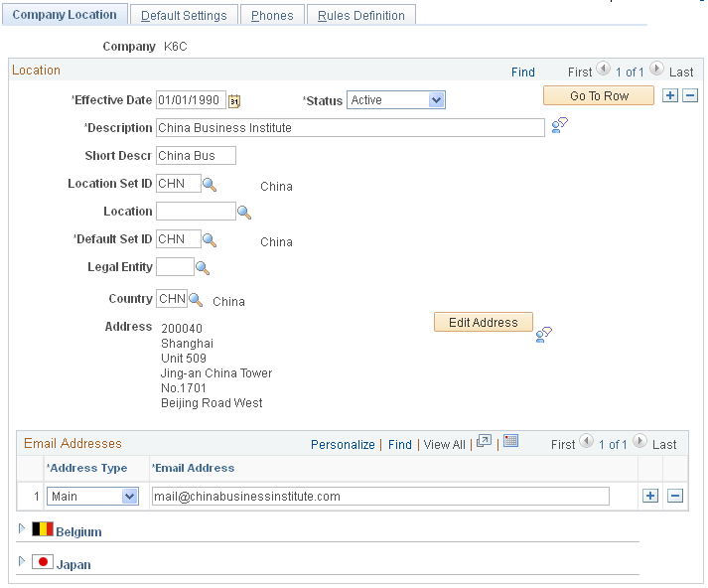Open the Legal Entity lookup magnifier

[203, 268]
